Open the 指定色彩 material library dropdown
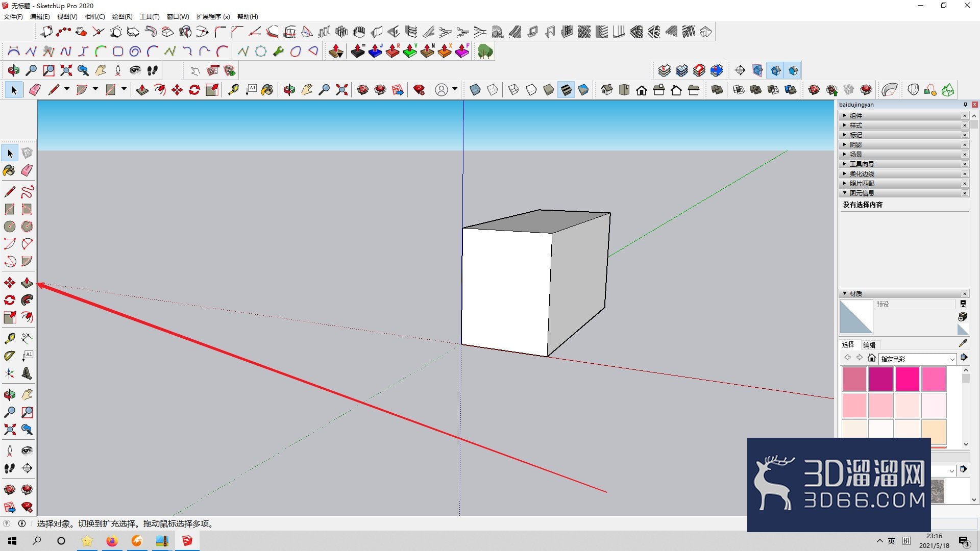Screen dimensions: 980x551 [918, 359]
